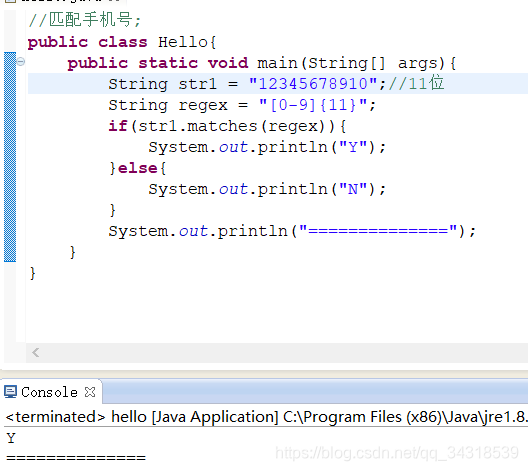Screen dimensions: 528x471
Task: Switch to the Console tab
Action: [49, 392]
